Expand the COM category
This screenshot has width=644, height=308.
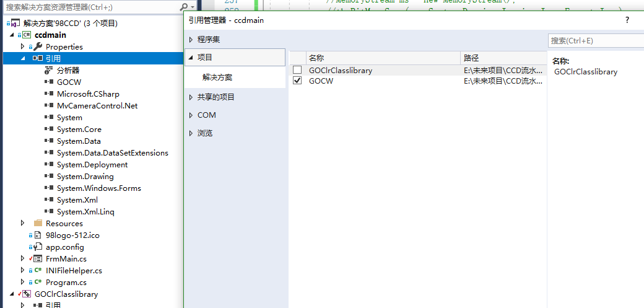tap(191, 115)
